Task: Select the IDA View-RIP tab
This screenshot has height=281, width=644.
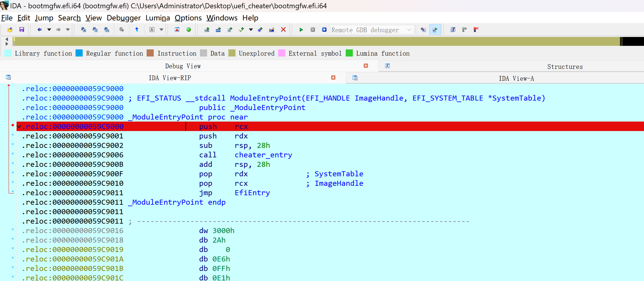Action: pos(170,78)
